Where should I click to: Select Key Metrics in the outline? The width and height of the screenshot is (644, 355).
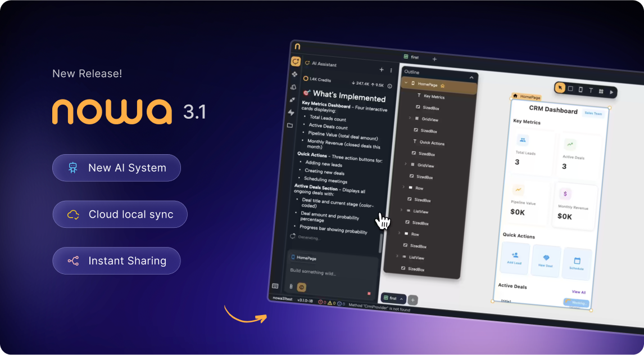[x=433, y=97]
